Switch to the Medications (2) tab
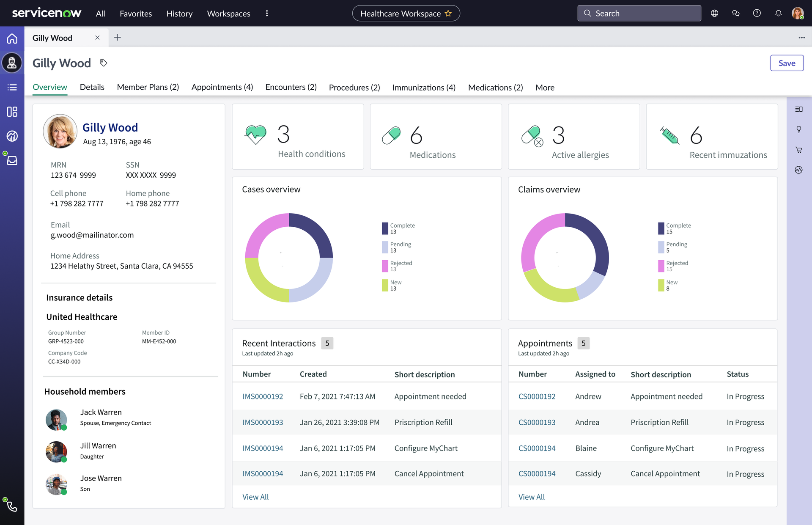The width and height of the screenshot is (812, 525). [495, 88]
